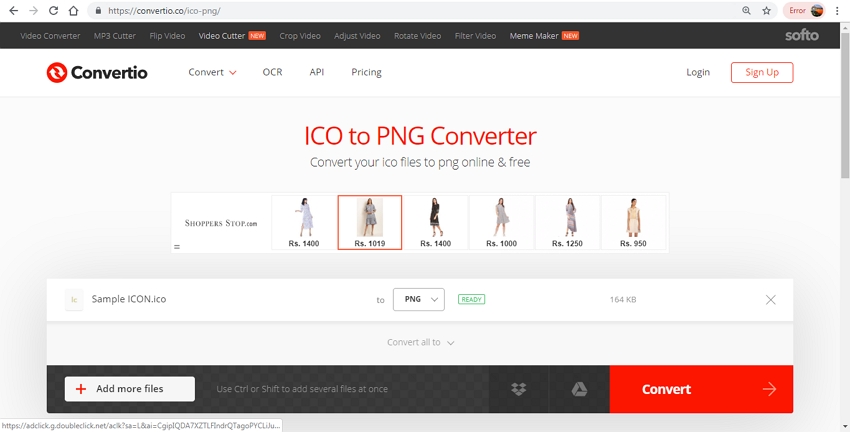Select the Rs. 1019 dress thumbnail
Image resolution: width=850 pixels, height=432 pixels.
pyautogui.click(x=370, y=222)
